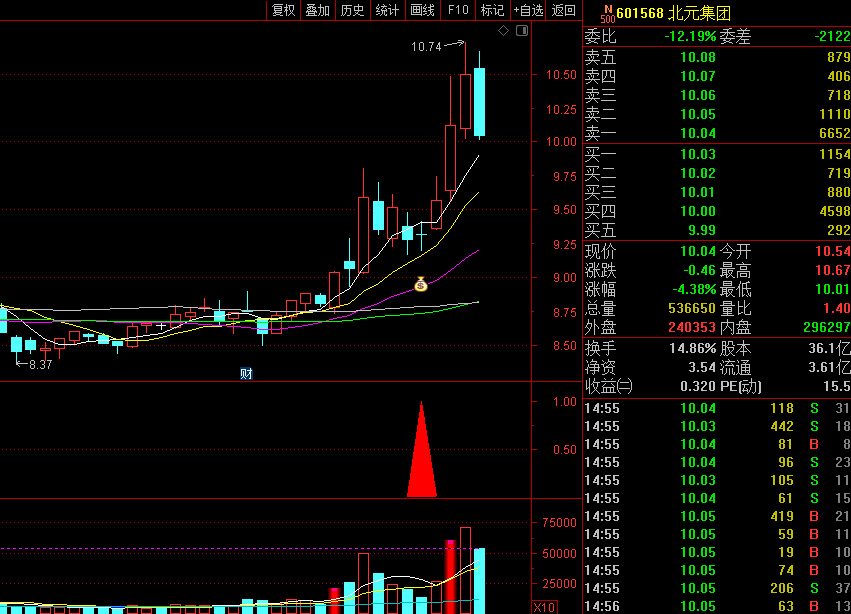Select the 画线 drawing tool

point(422,10)
